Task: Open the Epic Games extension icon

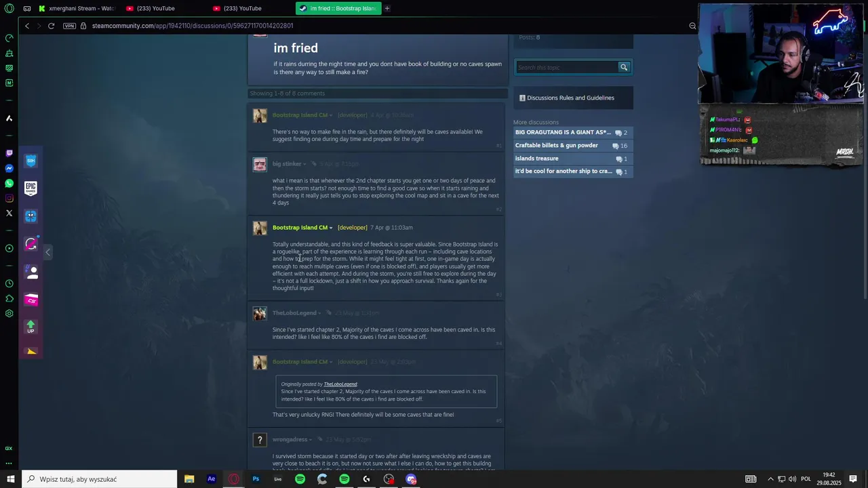Action: 31,188
